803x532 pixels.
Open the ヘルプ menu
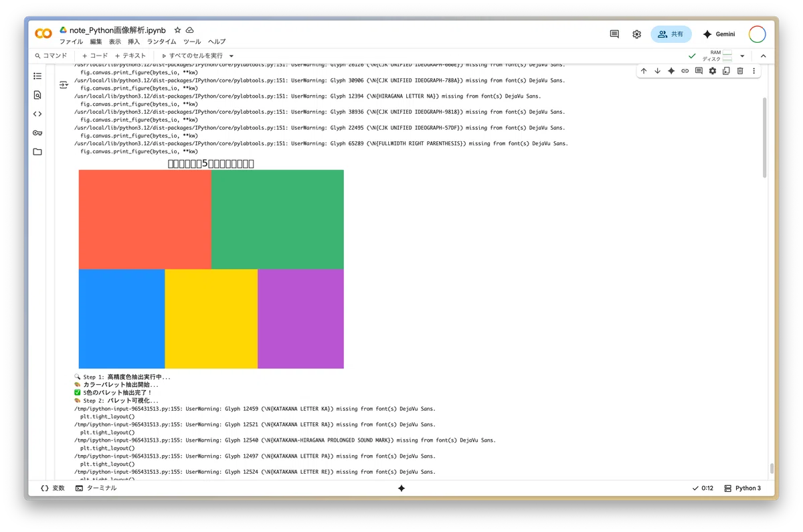[217, 41]
